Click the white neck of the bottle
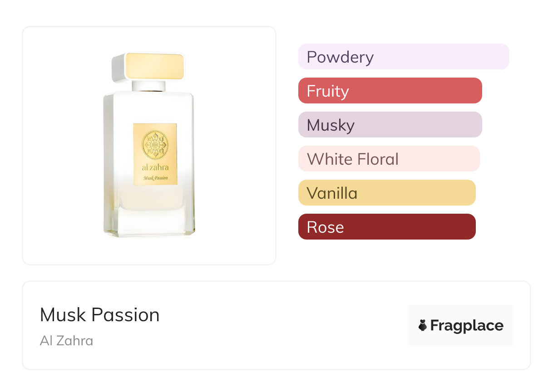This screenshot has height=392, width=553. (x=150, y=86)
